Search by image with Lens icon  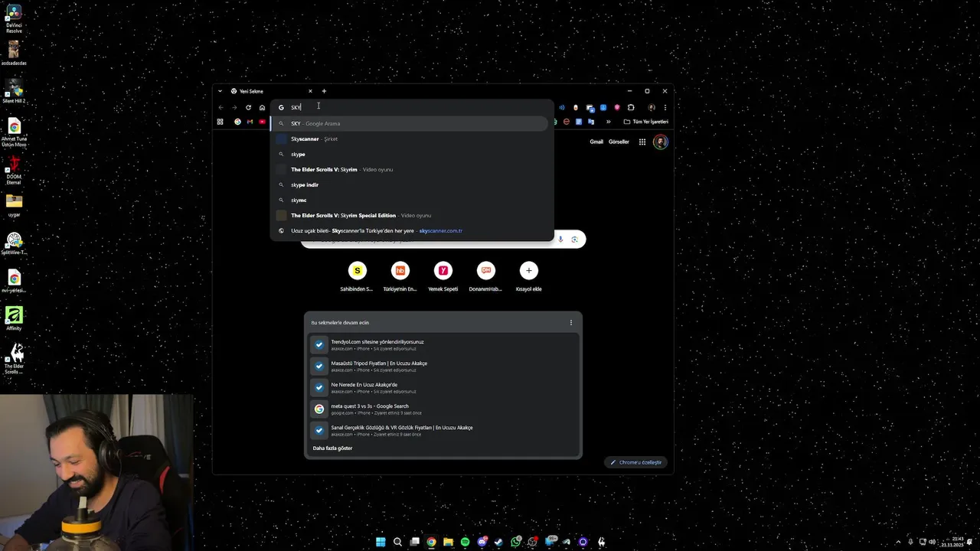pos(574,240)
